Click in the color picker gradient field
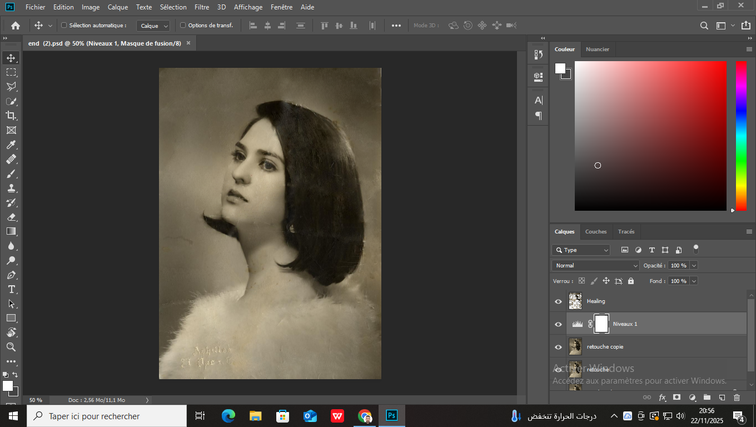Screen dimensions: 756x427 650,135
